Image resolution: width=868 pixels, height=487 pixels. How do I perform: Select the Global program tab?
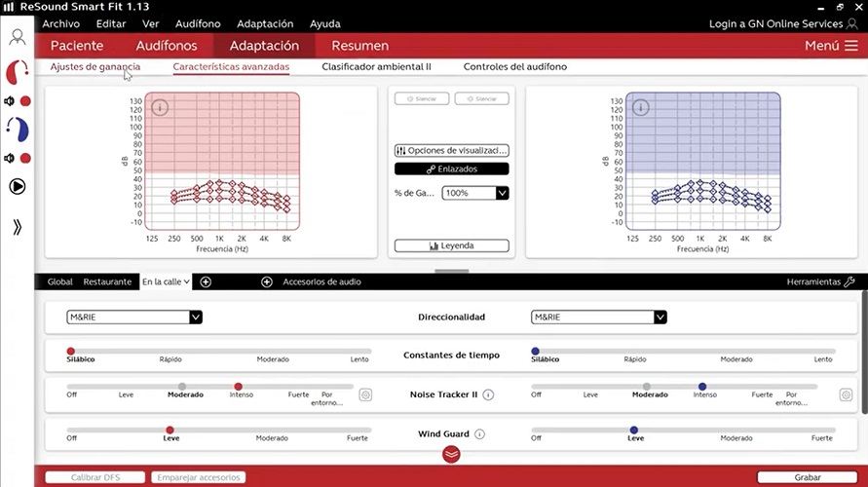(59, 281)
